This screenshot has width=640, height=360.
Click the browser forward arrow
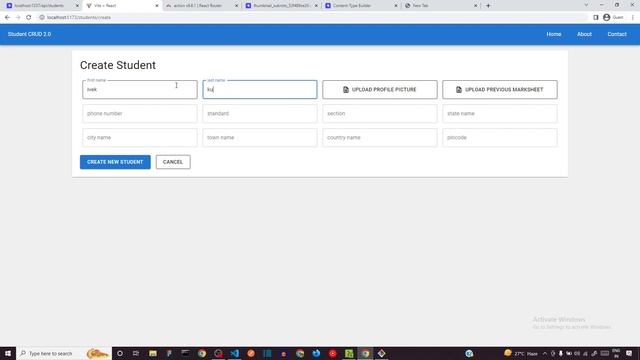coord(18,18)
